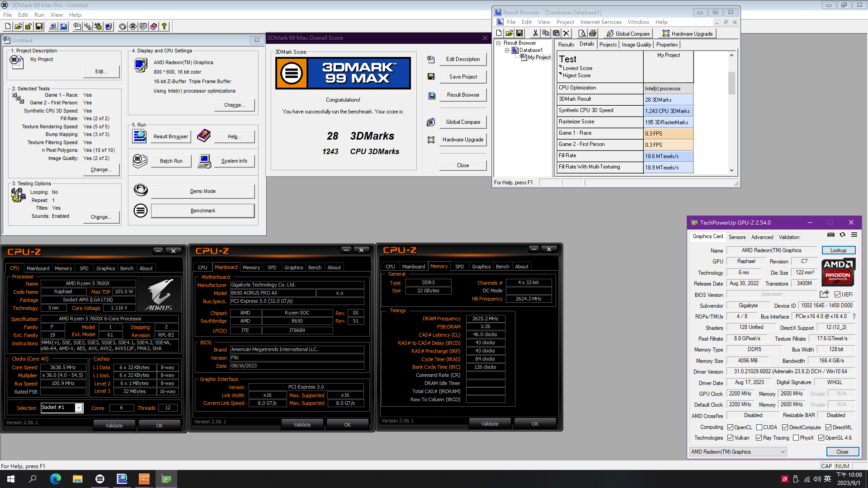Open the Project menu in Result Browser
The image size is (868, 488).
coord(565,22)
